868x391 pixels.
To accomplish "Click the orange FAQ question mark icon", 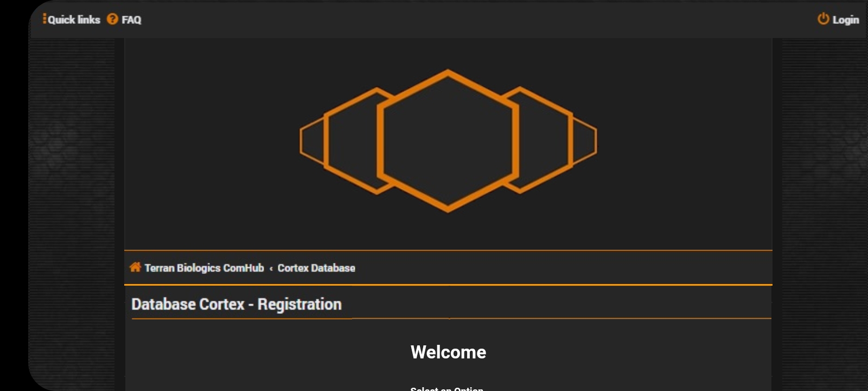I will [x=112, y=19].
